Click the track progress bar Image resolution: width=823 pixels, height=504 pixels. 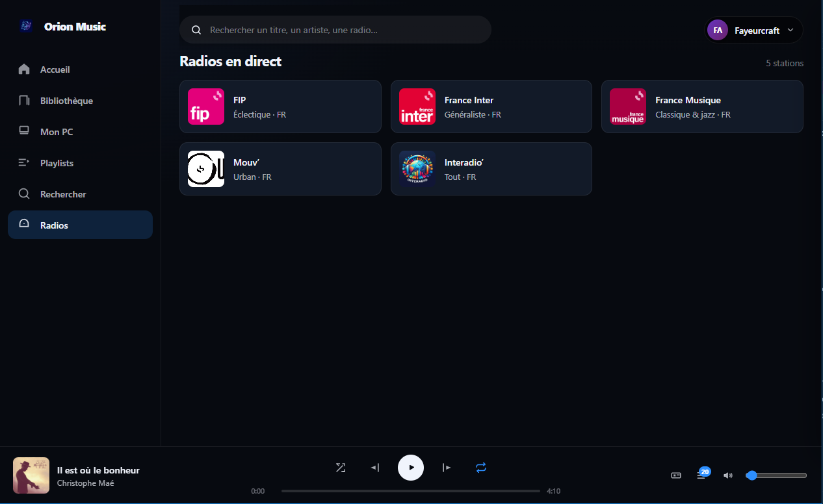point(411,491)
